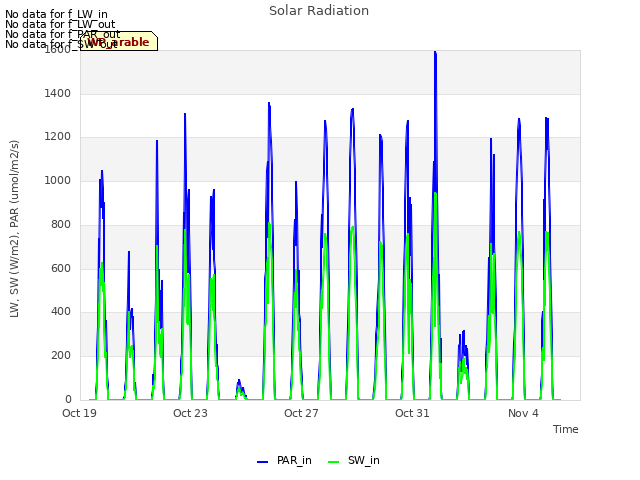The height and width of the screenshot is (480, 640).
Task: Click the 1200 y-axis tick label
Action: click(x=58, y=137)
